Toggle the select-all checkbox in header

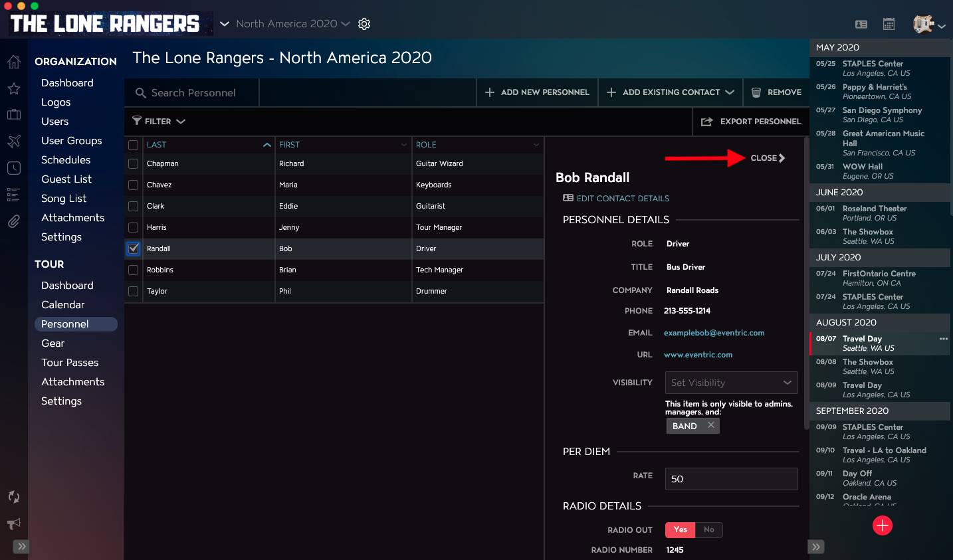click(134, 145)
